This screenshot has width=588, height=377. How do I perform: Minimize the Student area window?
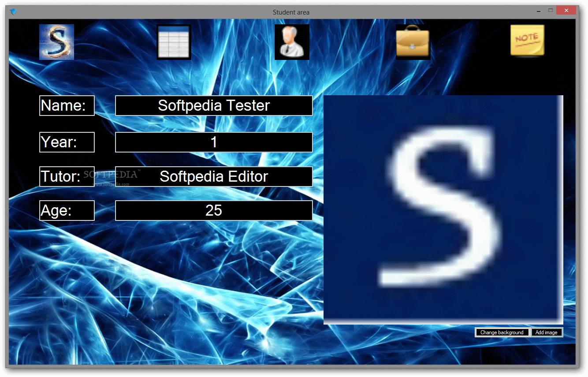tap(539, 11)
